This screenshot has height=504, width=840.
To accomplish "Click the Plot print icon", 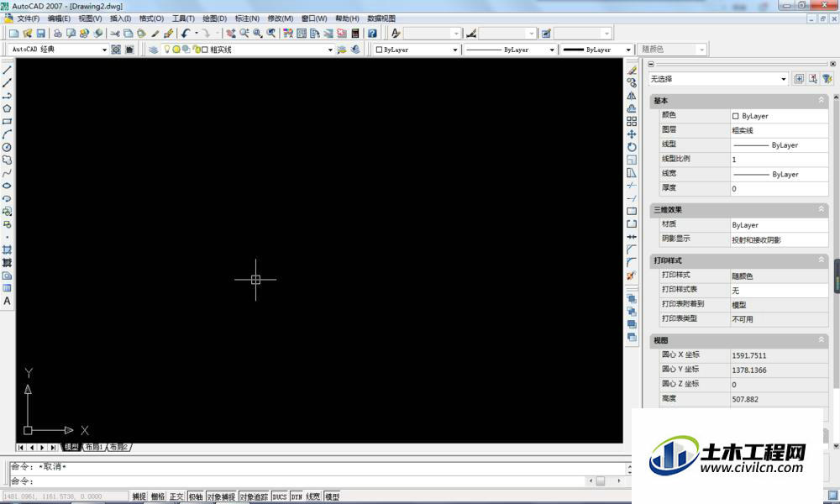I will click(57, 34).
